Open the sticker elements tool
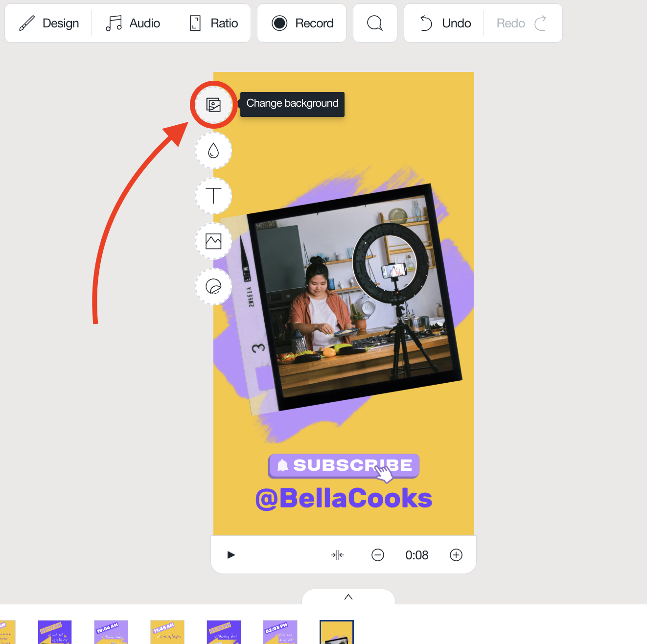 click(213, 286)
